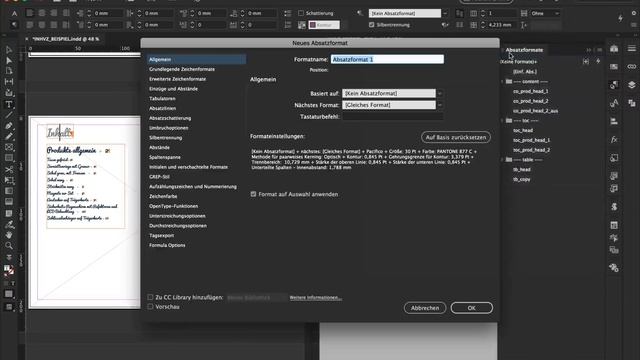
Task: Open Absatzformate panel flyout menu
Action: pos(600,50)
